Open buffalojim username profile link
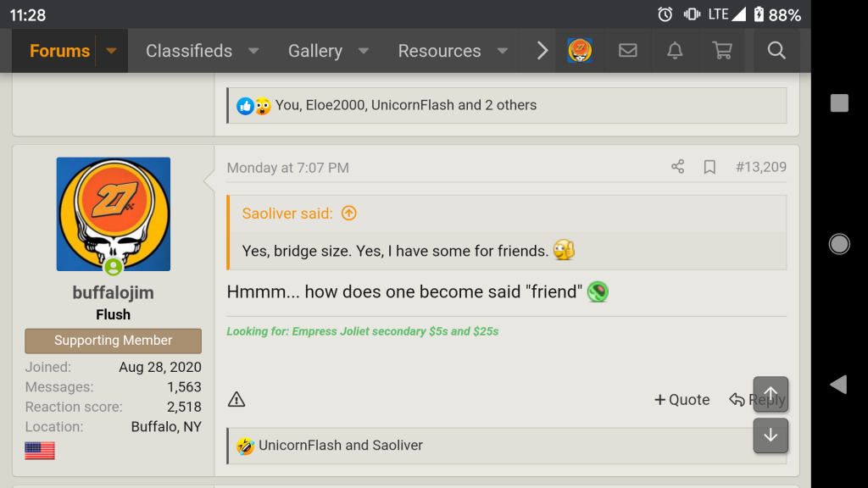This screenshot has height=488, width=868. click(113, 292)
